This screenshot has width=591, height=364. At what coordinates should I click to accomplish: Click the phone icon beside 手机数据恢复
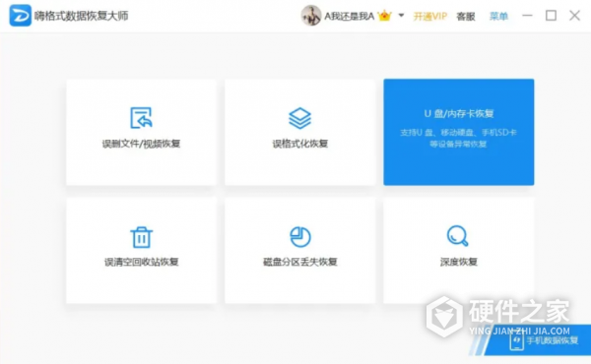[516, 341]
